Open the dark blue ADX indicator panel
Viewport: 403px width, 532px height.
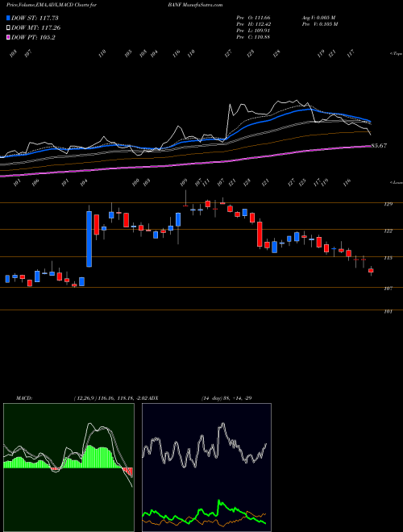(206, 468)
